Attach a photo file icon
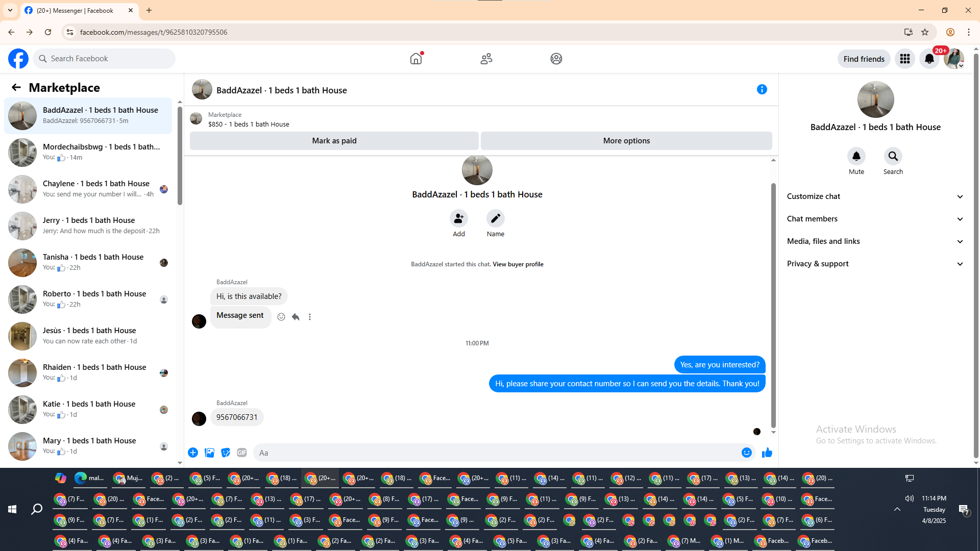 tap(209, 453)
